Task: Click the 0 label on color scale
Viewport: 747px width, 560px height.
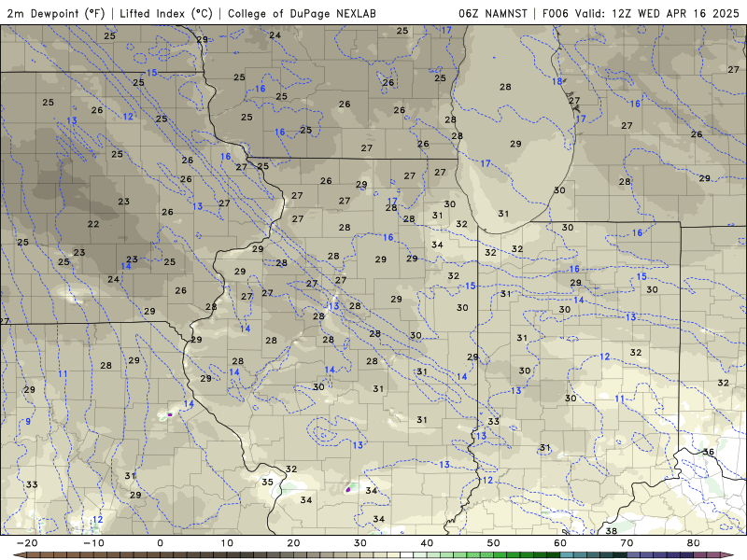Action: [160, 543]
